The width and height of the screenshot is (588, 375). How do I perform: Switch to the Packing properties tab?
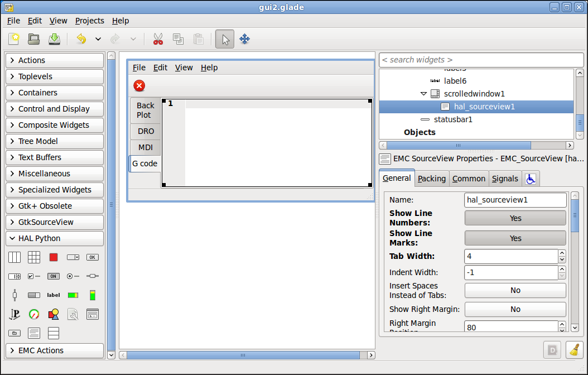coord(432,179)
